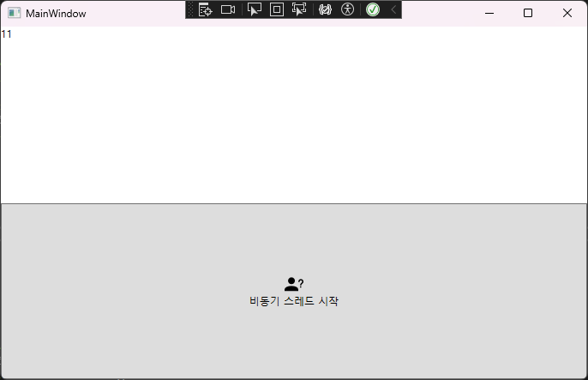Click the 비동기 스레드 시작 button

tap(294, 292)
